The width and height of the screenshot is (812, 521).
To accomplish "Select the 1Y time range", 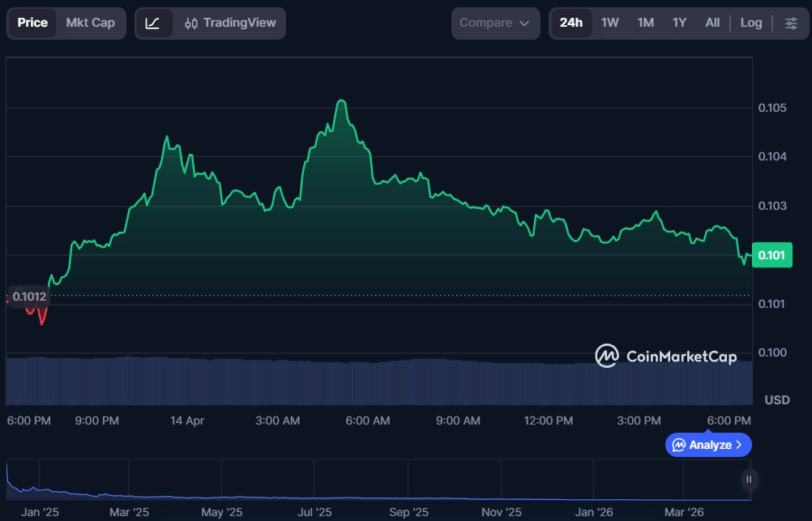I will tap(679, 23).
